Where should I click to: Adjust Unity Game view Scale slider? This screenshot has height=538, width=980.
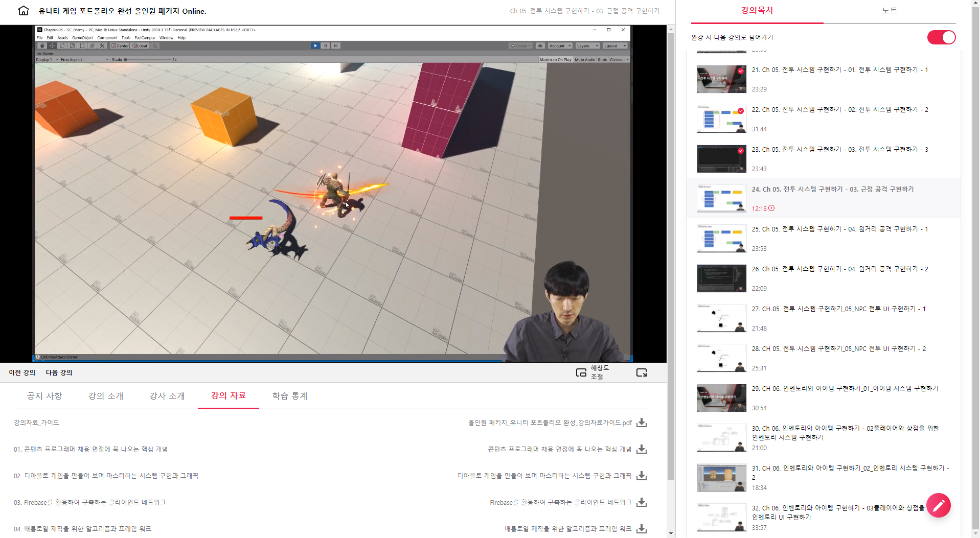148,60
